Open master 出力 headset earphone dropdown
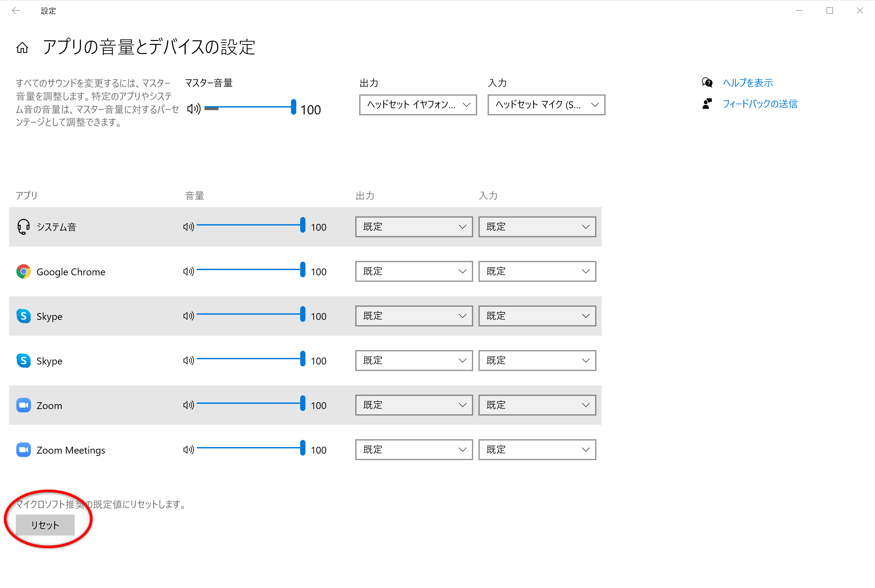Image resolution: width=875 pixels, height=588 pixels. click(x=418, y=105)
